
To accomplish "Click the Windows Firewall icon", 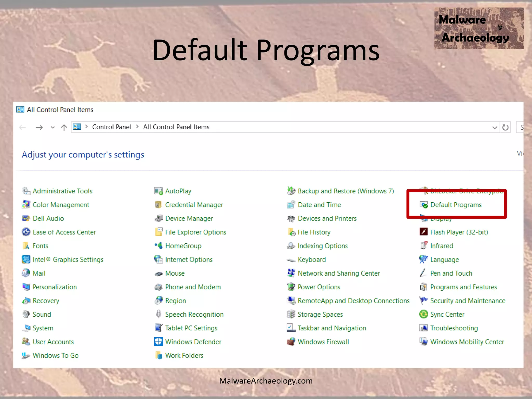I will tap(291, 342).
